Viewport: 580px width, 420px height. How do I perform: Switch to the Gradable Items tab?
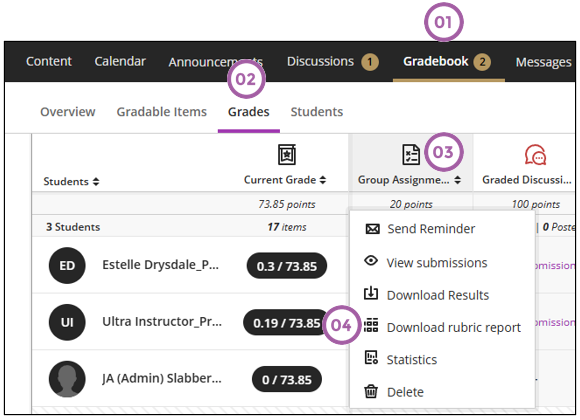162,112
